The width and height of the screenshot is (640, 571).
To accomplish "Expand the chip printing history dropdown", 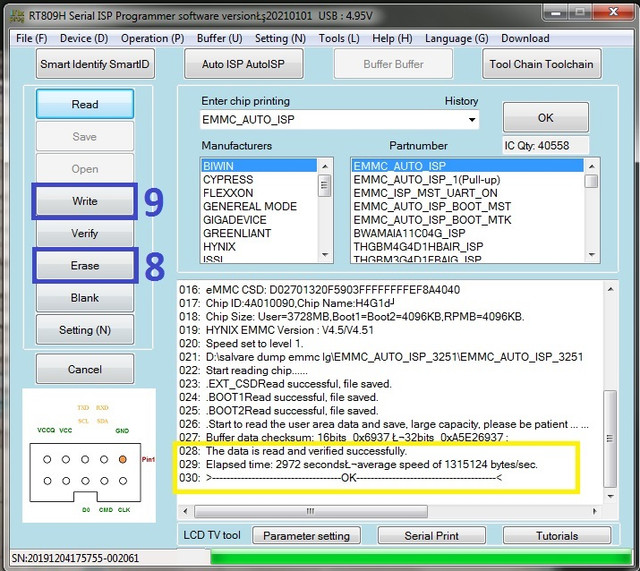I will [471, 120].
